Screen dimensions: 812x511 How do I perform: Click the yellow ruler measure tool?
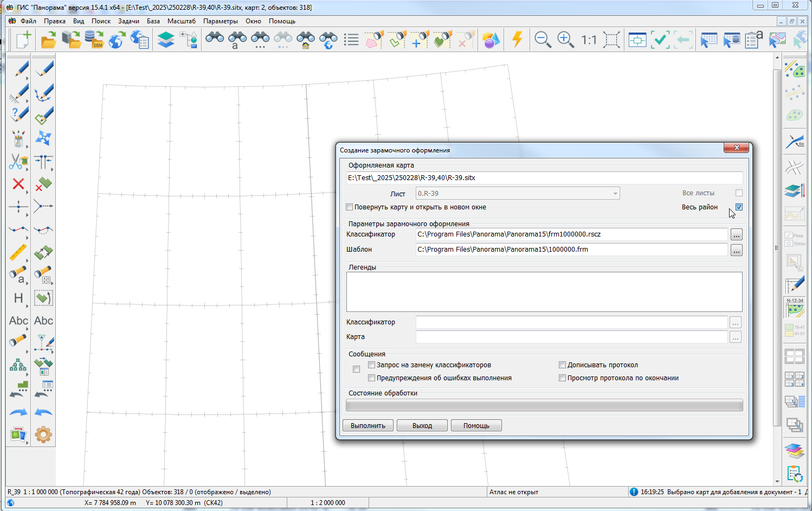coord(18,252)
